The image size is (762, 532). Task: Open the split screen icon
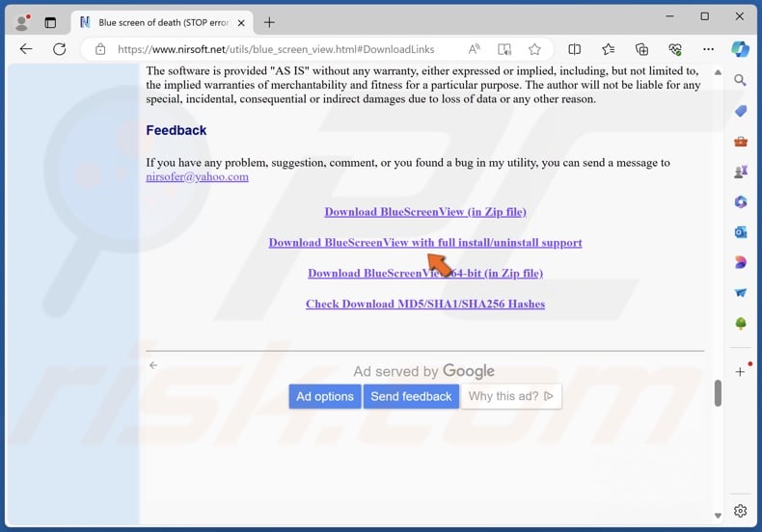575,49
